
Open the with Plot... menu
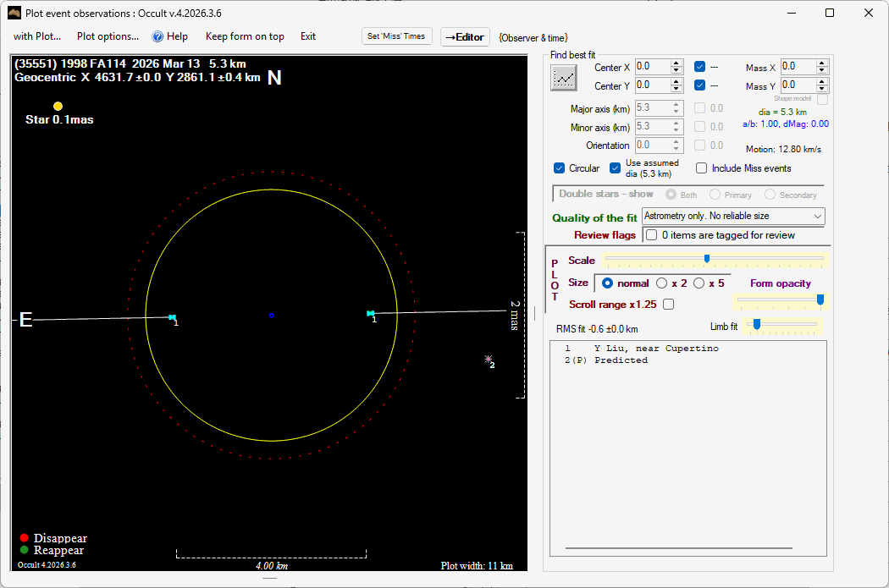[37, 36]
